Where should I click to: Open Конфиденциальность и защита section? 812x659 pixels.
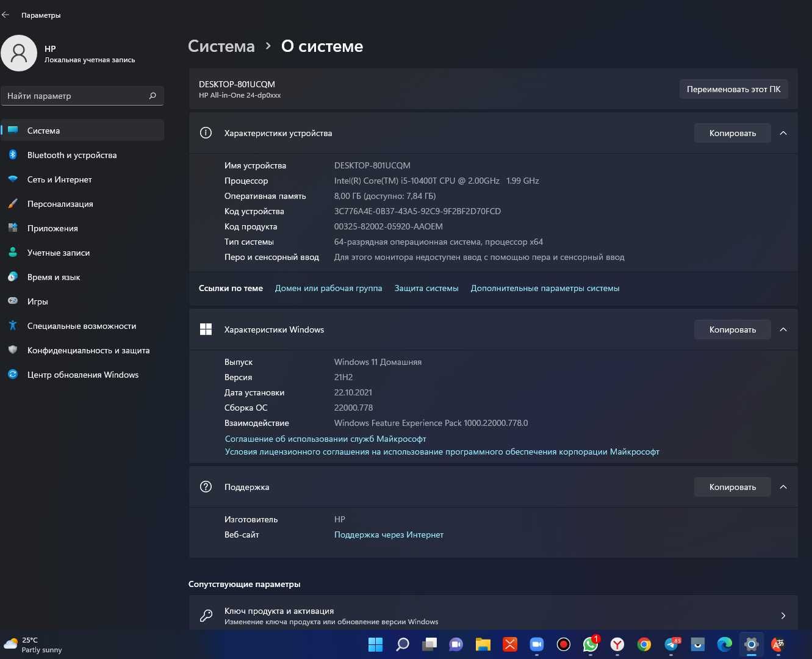pyautogui.click(x=82, y=350)
